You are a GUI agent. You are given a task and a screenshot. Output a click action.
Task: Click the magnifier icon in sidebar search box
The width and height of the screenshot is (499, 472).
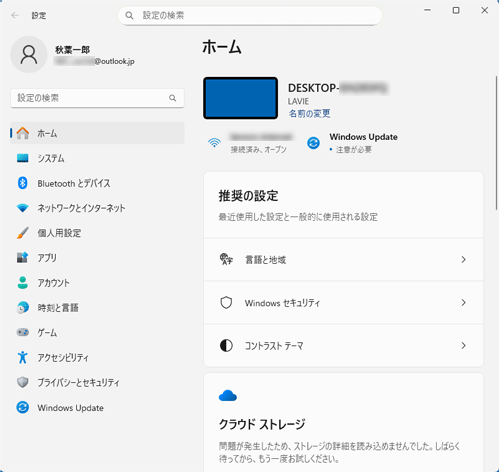(x=172, y=98)
